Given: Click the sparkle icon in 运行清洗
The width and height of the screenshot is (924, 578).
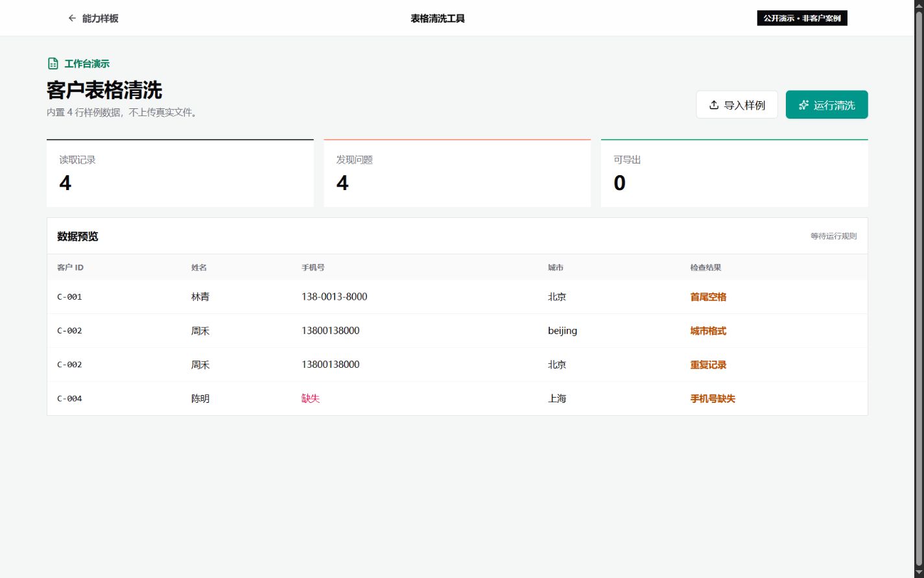Looking at the screenshot, I should (804, 105).
